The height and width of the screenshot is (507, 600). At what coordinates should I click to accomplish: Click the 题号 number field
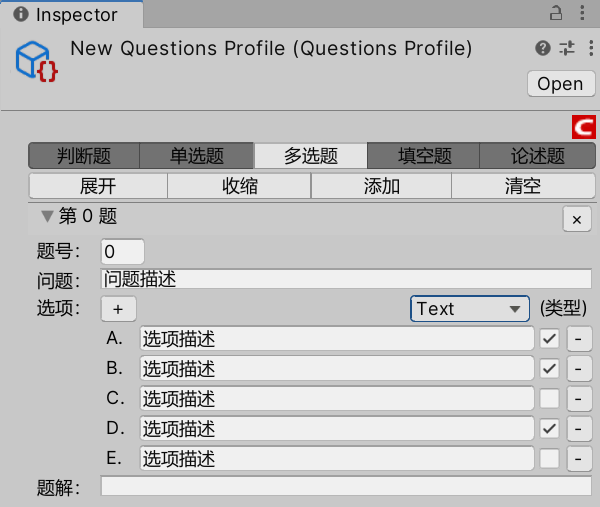(x=122, y=251)
